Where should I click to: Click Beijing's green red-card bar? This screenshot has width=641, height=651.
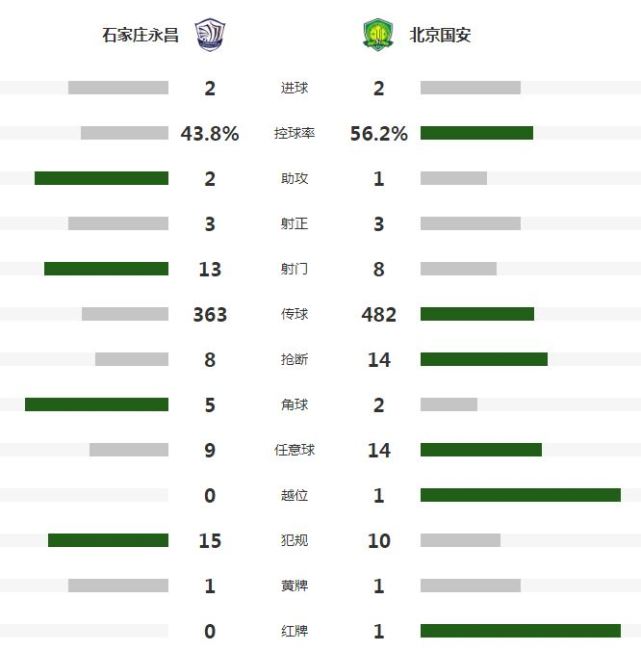point(521,631)
